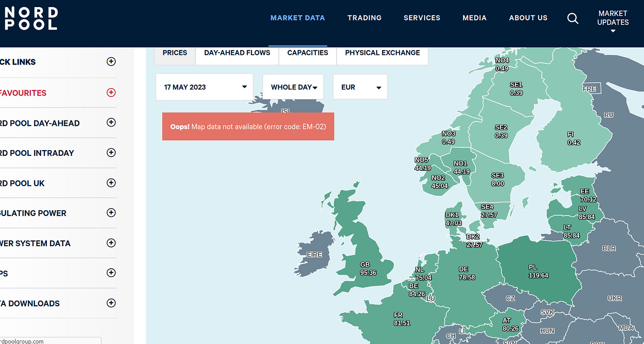Click the CZ label on map
Image resolution: width=644 pixels, height=344 pixels.
click(510, 298)
